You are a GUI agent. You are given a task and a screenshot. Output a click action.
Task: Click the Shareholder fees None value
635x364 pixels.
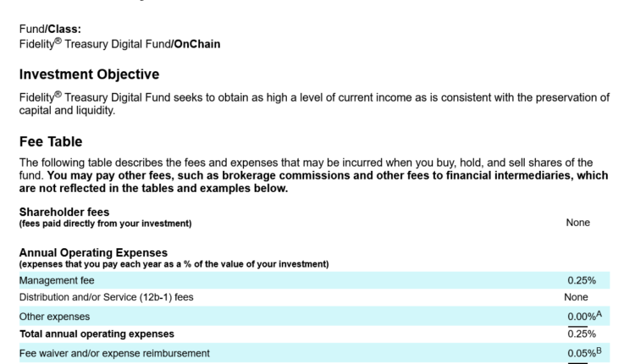pos(578,223)
